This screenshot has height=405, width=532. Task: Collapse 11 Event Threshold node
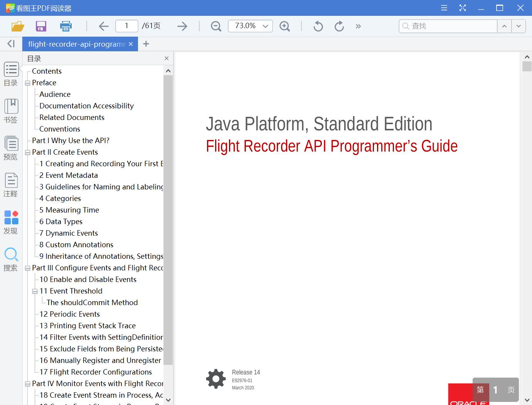click(35, 291)
